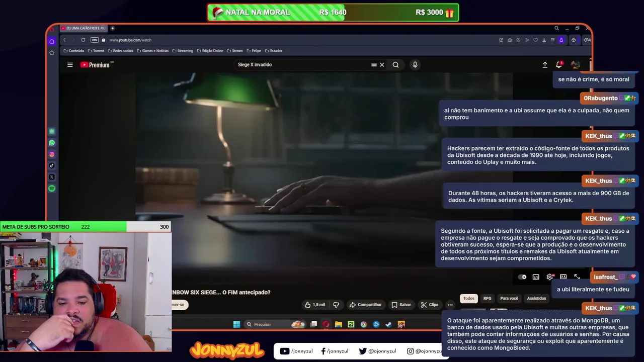Image resolution: width=644 pixels, height=362 pixels.
Task: Select the Para você filter chip
Action: pos(509,298)
